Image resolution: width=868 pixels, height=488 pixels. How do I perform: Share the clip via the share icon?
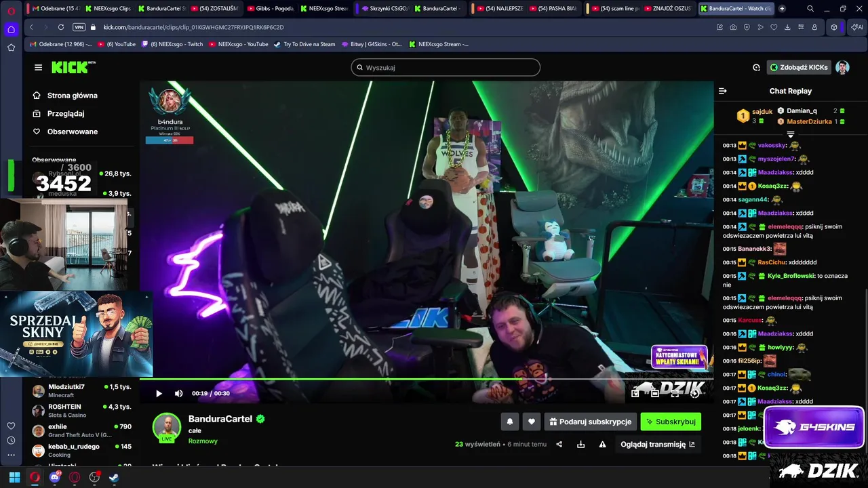559,445
